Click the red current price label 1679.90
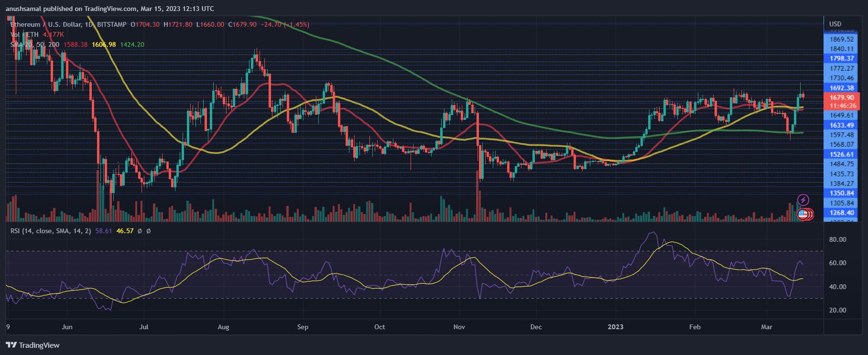 [841, 97]
